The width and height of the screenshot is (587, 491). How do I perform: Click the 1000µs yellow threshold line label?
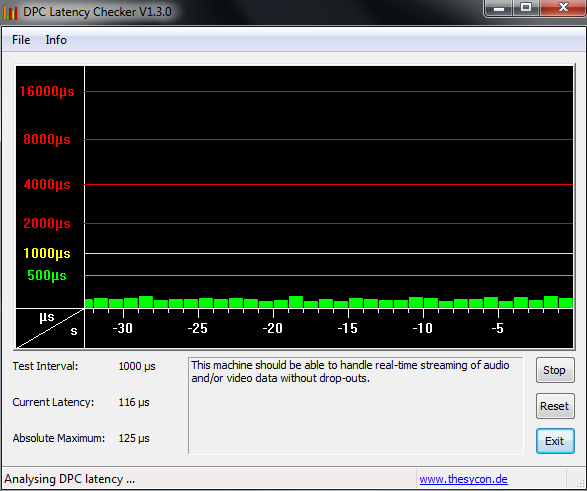(x=47, y=253)
